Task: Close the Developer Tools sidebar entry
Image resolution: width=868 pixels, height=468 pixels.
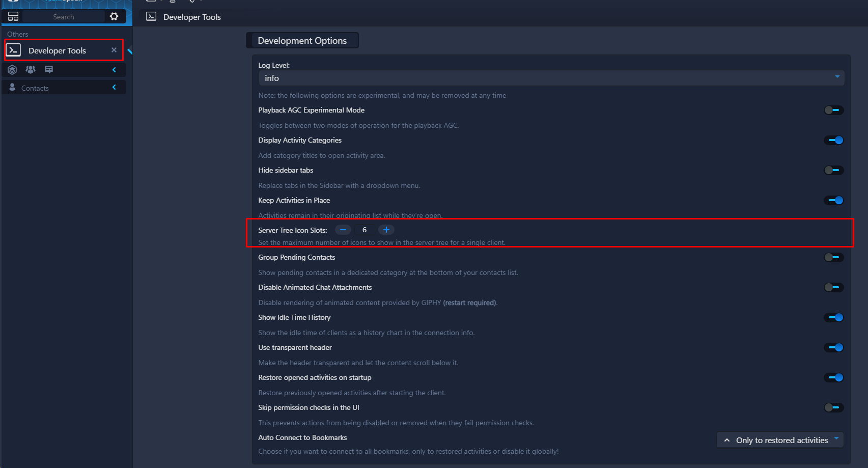Action: tap(114, 50)
